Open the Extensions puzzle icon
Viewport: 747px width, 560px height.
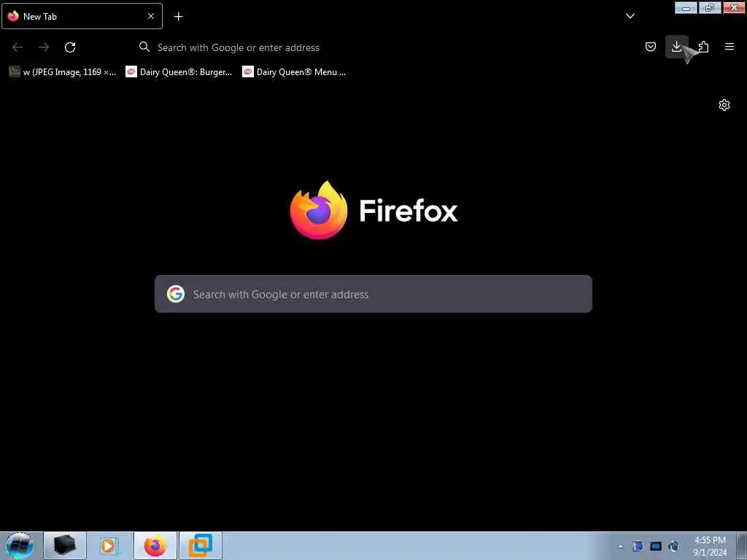pyautogui.click(x=703, y=47)
